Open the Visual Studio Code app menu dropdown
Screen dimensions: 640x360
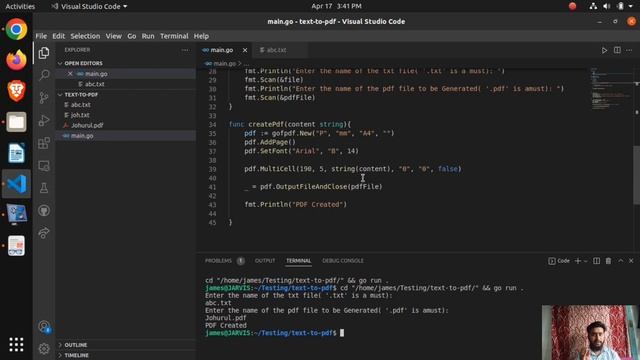[89, 6]
